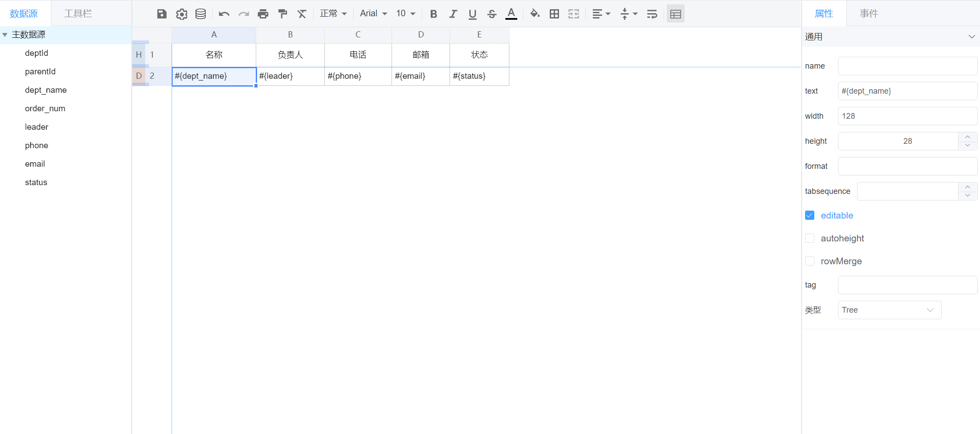Click the #{status} cell
The image size is (980, 434).
[x=479, y=76]
